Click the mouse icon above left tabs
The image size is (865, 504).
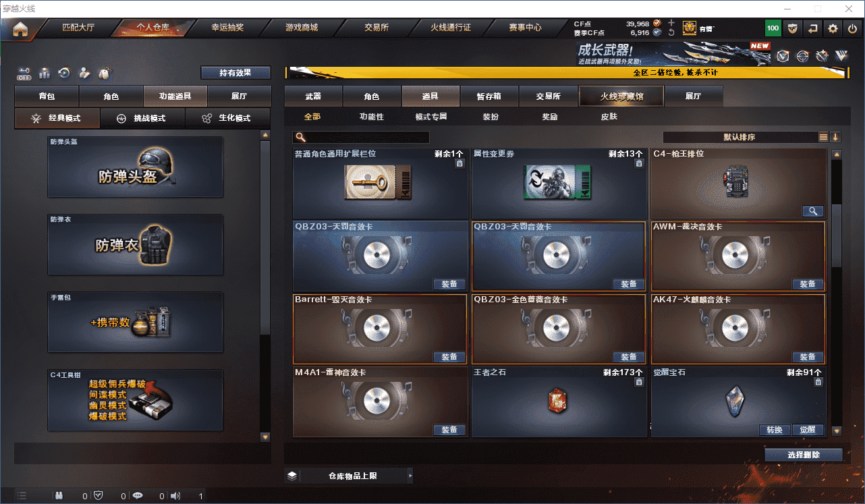[x=105, y=73]
